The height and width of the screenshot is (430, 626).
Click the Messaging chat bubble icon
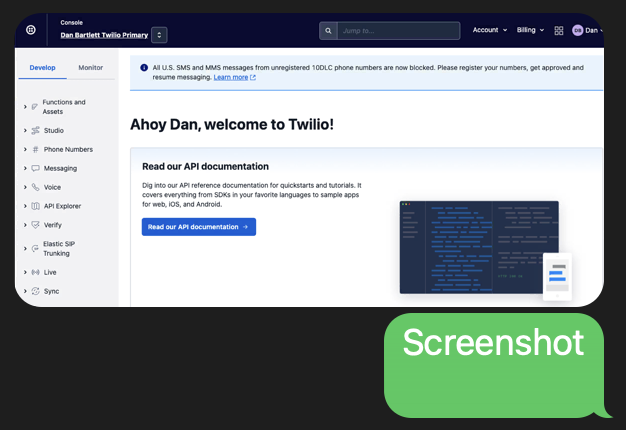(36, 168)
